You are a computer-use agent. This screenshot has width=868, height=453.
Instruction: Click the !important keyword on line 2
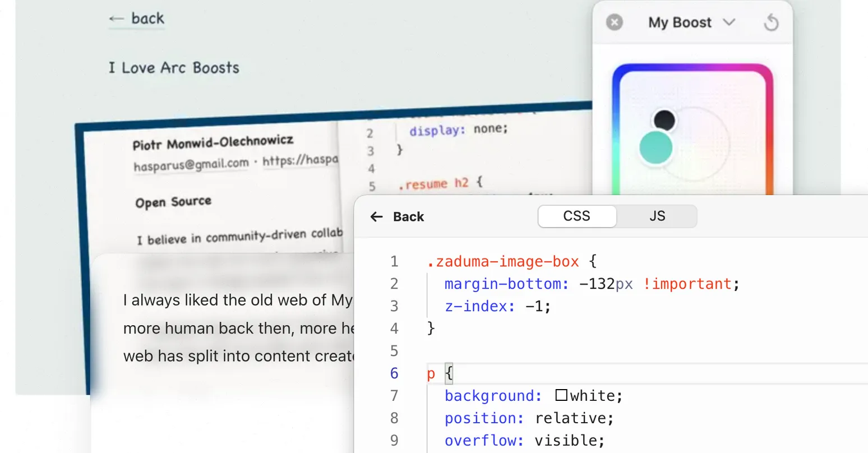point(687,284)
